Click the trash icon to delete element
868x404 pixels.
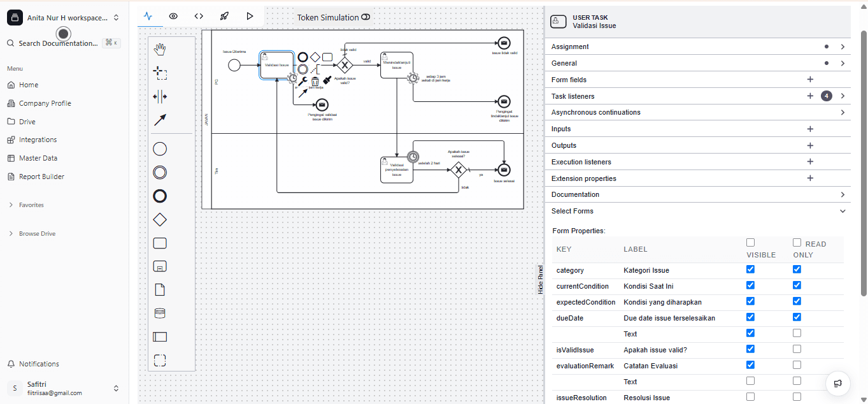point(315,81)
